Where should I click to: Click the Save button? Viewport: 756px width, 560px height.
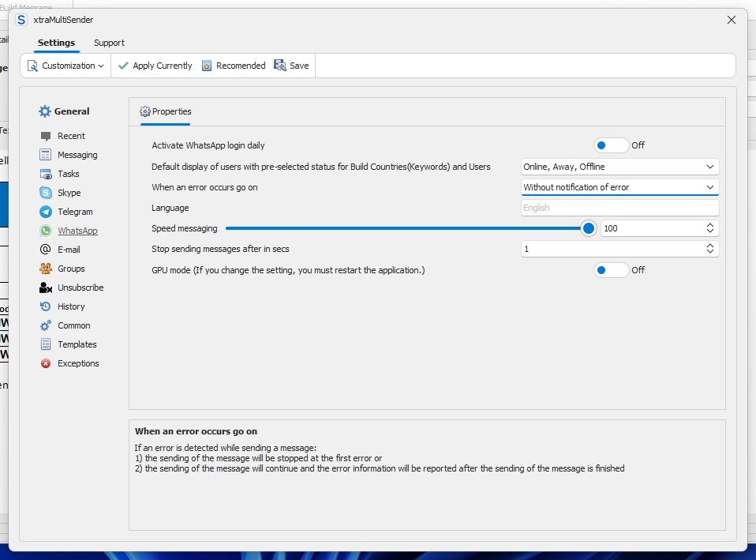(x=292, y=66)
